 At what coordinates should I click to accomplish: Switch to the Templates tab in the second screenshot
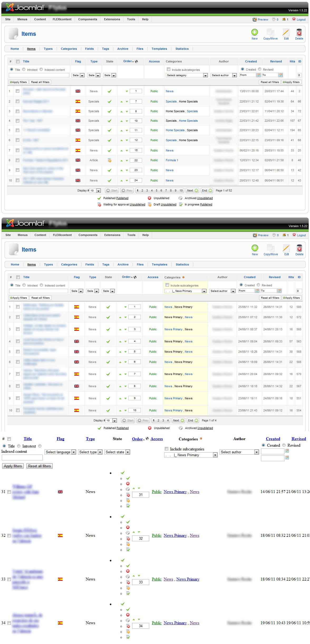(x=159, y=264)
